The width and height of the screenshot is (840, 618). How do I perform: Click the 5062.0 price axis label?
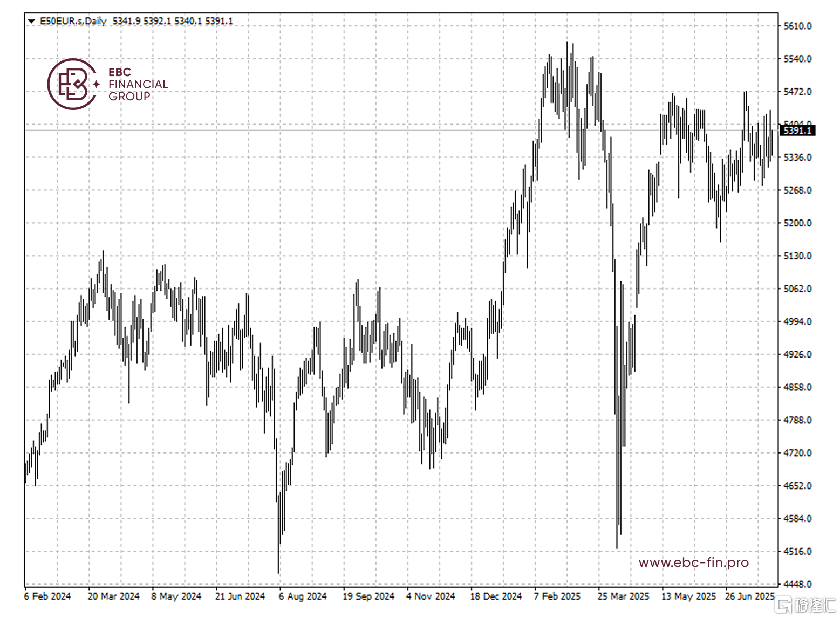click(797, 289)
